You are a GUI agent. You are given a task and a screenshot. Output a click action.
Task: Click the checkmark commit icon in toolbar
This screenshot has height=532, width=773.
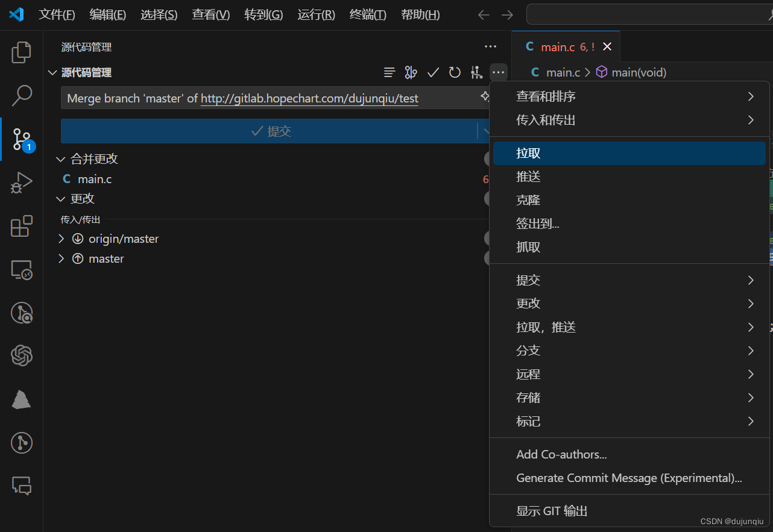click(433, 73)
